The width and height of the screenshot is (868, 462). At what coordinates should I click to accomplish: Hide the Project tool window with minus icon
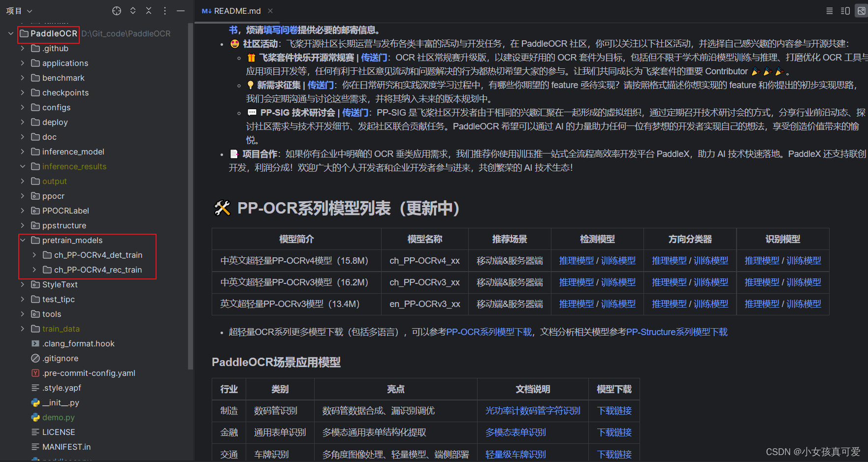[180, 10]
